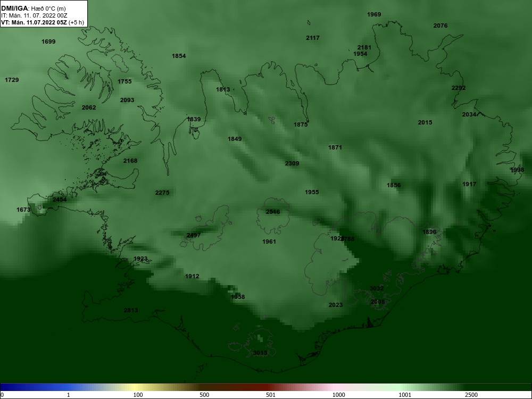Image resolution: width=532 pixels, height=399 pixels.
Task: Click the legend label 500
Action: point(205,395)
